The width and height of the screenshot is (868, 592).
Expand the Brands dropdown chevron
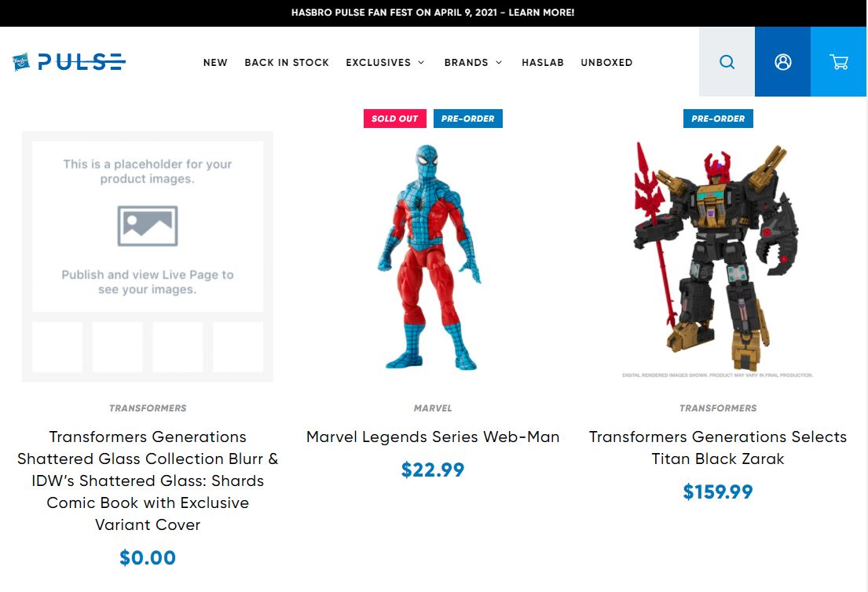pyautogui.click(x=499, y=63)
